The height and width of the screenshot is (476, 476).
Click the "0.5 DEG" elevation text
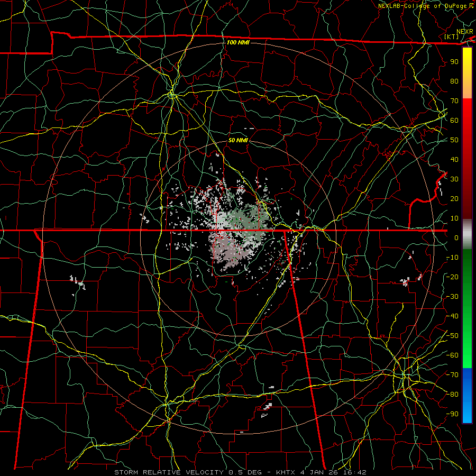pyautogui.click(x=248, y=472)
